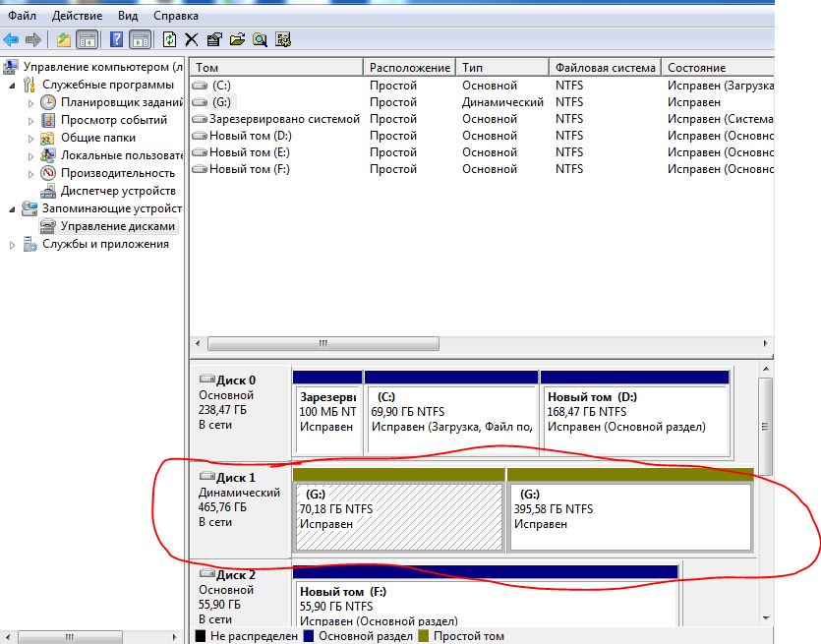Click the black X Delete toolbar icon
The width and height of the screenshot is (821, 644).
click(191, 39)
